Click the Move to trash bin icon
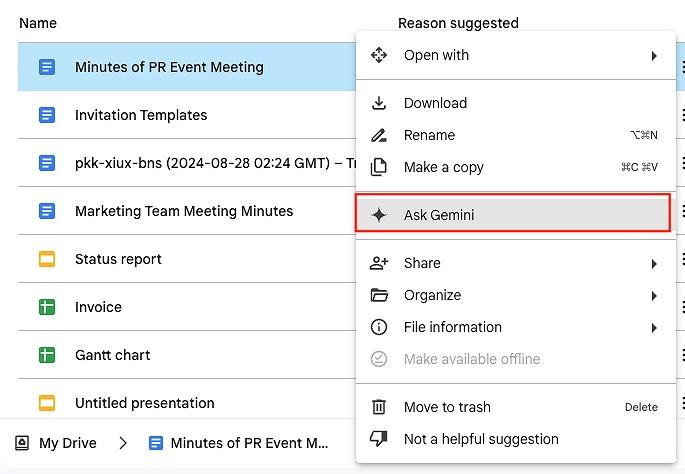 point(379,407)
